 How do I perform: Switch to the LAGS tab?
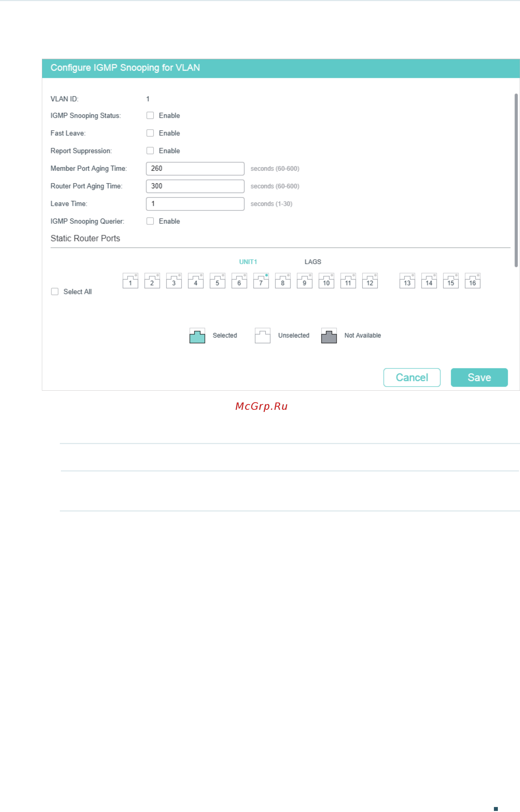313,262
